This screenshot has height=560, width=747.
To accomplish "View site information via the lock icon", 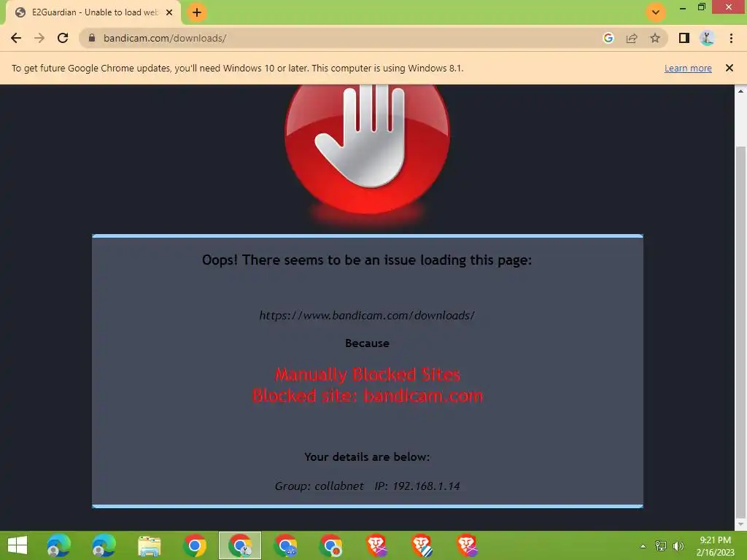I will tap(92, 38).
